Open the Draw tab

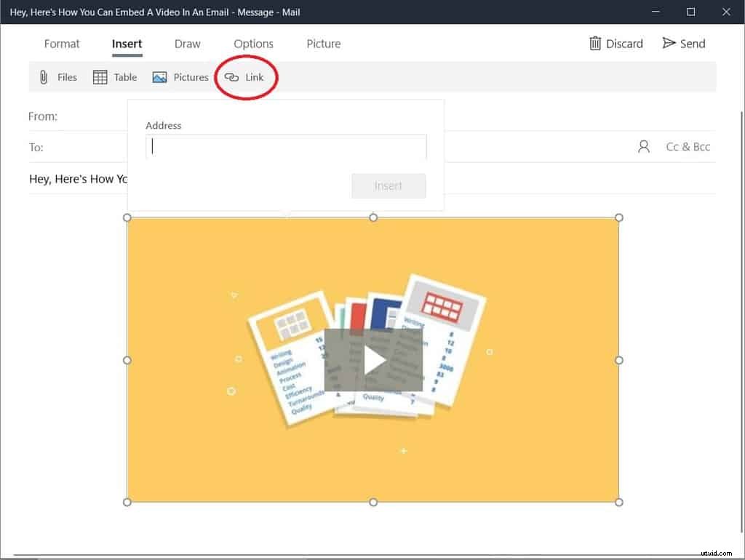pos(187,44)
